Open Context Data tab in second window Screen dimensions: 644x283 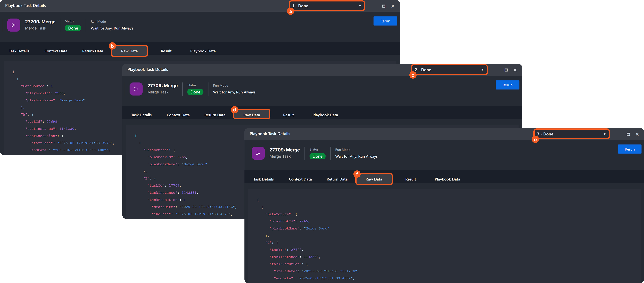coord(178,115)
